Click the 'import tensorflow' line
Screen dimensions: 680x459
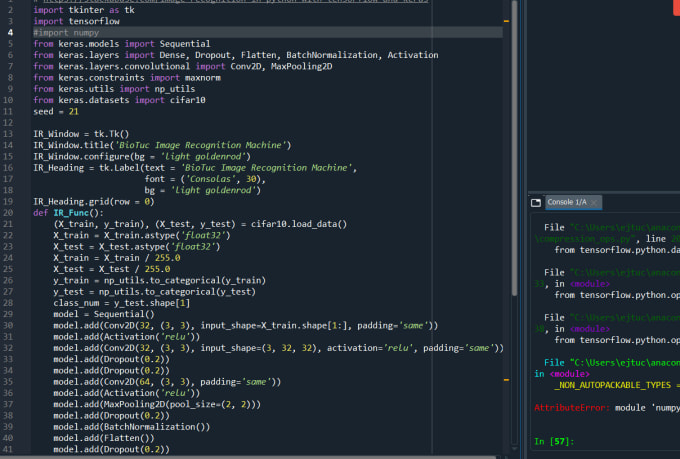click(76, 21)
